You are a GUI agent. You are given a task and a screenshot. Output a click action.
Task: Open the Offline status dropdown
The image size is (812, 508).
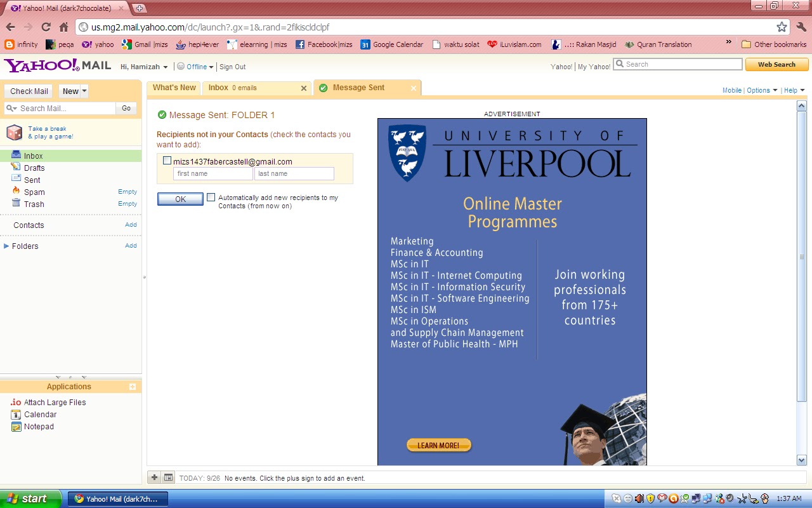pos(197,67)
